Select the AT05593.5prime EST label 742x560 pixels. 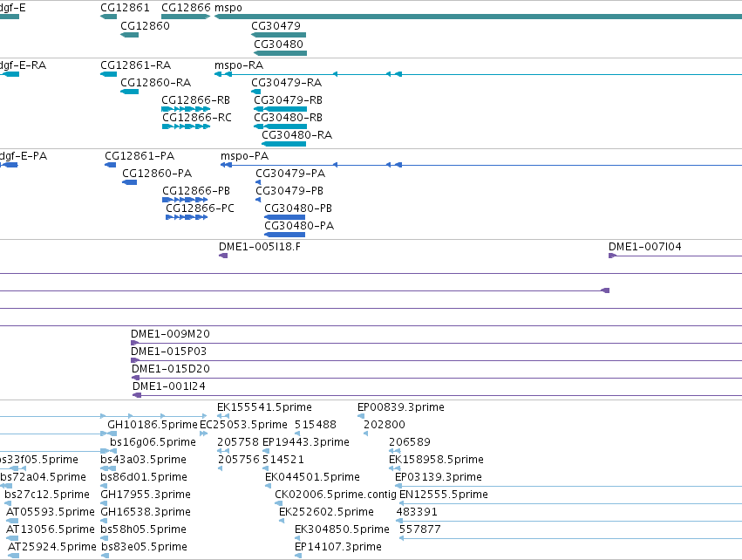pos(51,513)
